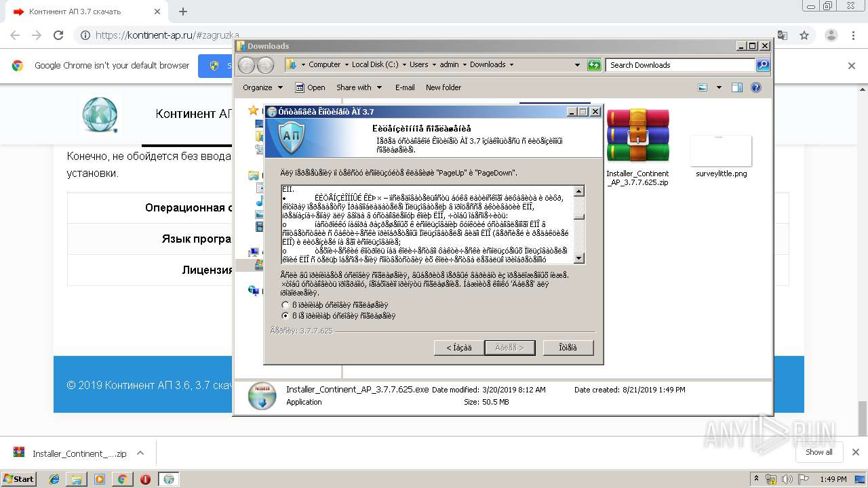This screenshot has height=488, width=868.
Task: Close the Chrome downloads bar
Action: [x=855, y=453]
